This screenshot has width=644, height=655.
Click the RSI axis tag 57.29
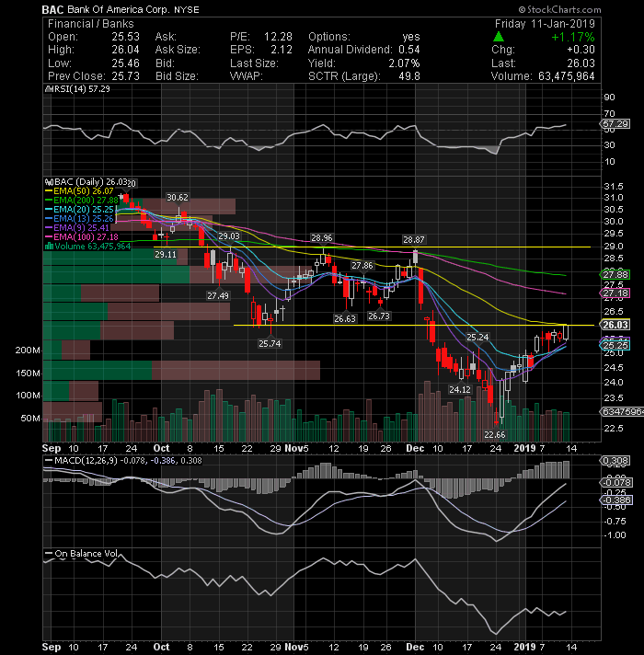pos(615,123)
